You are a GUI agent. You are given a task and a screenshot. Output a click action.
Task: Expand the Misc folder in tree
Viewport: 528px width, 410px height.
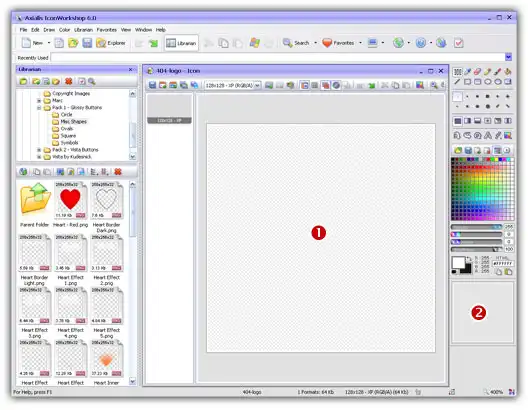point(39,101)
